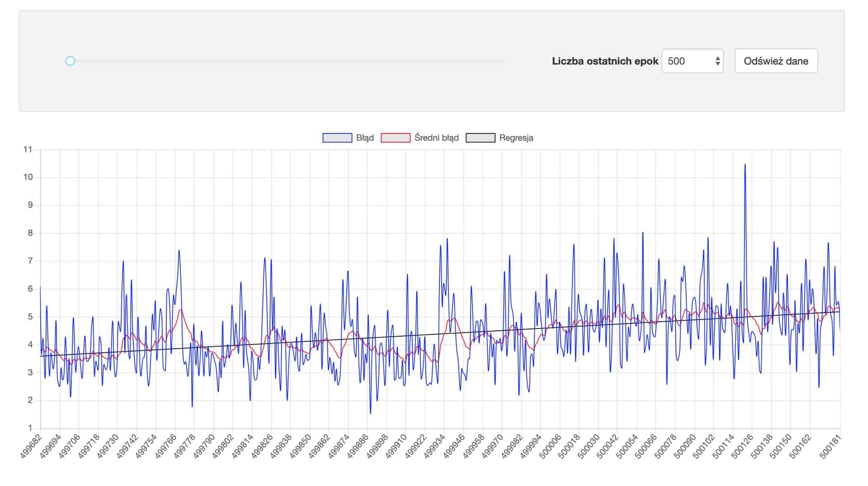Click y-axis value 1
868x486 pixels.
[x=30, y=428]
